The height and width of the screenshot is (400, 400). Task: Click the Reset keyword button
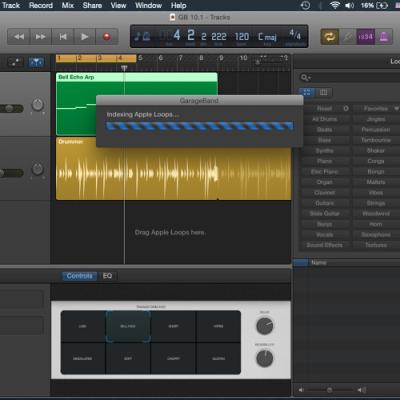coord(324,109)
